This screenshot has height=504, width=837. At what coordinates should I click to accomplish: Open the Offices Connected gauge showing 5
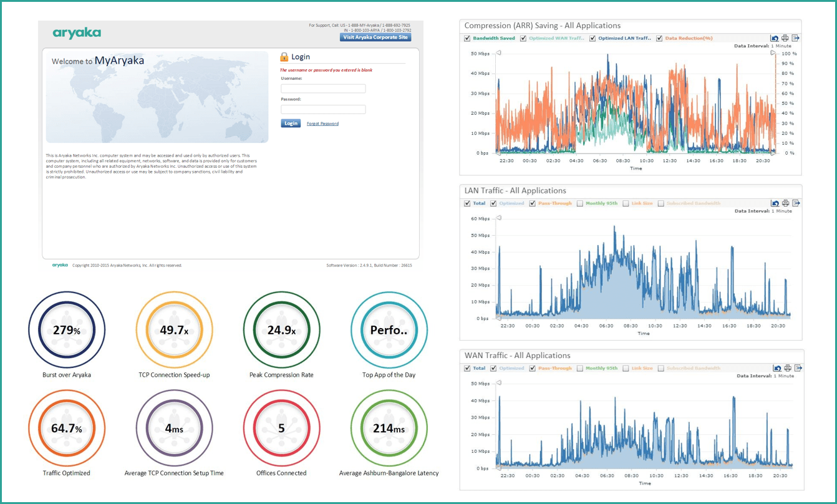click(281, 428)
